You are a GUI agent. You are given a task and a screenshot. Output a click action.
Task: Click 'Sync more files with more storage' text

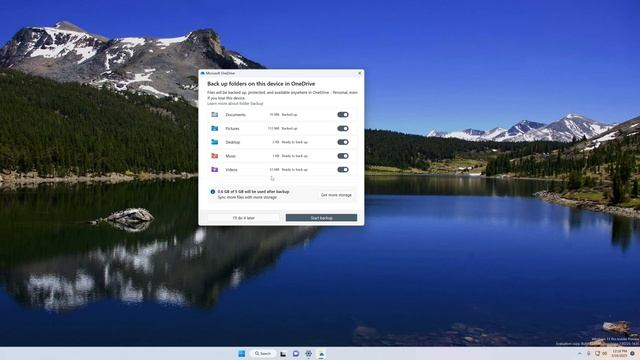pyautogui.click(x=247, y=198)
